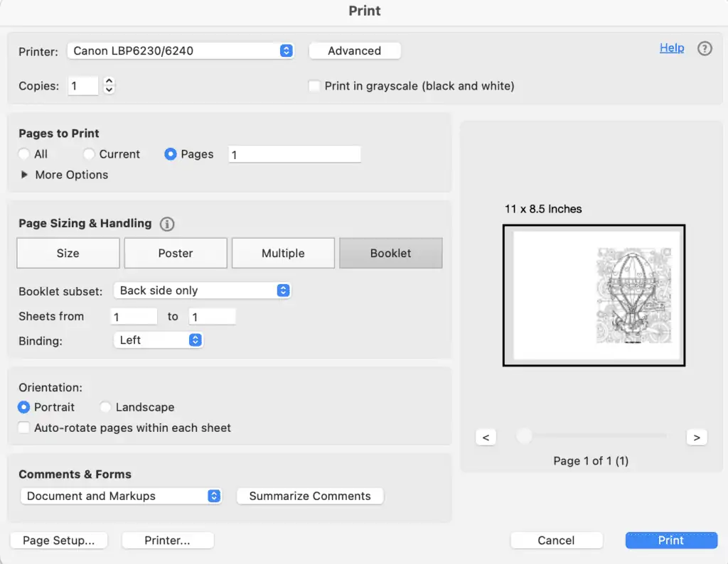Click the Pages range input field
Image resolution: width=728 pixels, height=564 pixels.
294,154
